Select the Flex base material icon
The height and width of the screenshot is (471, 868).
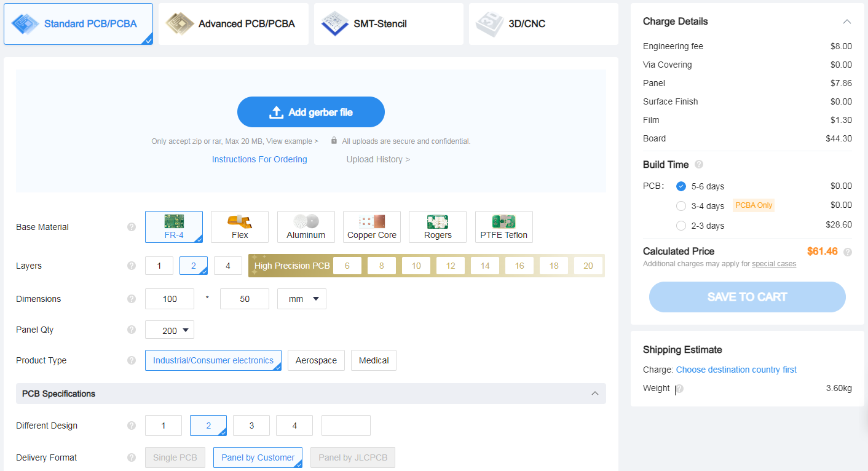[x=240, y=227]
